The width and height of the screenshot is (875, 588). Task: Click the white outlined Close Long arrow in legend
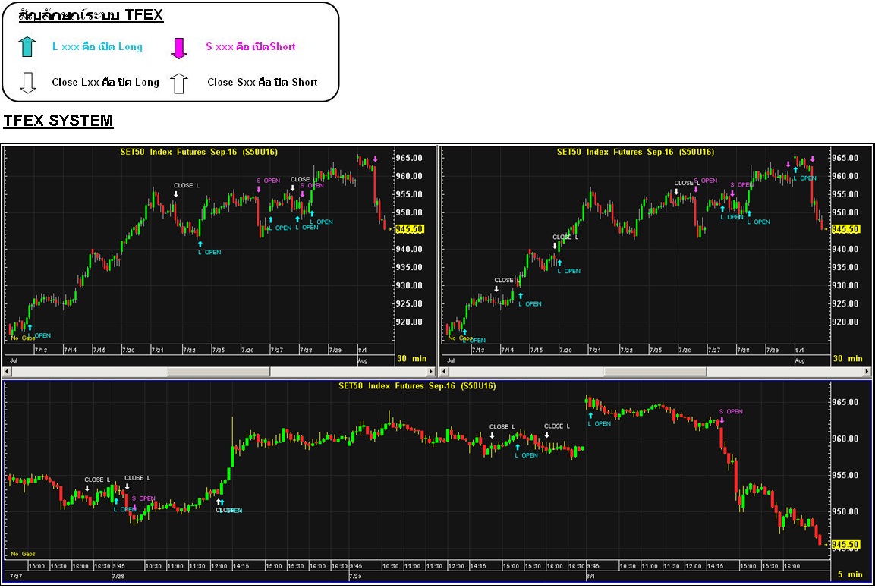[27, 83]
